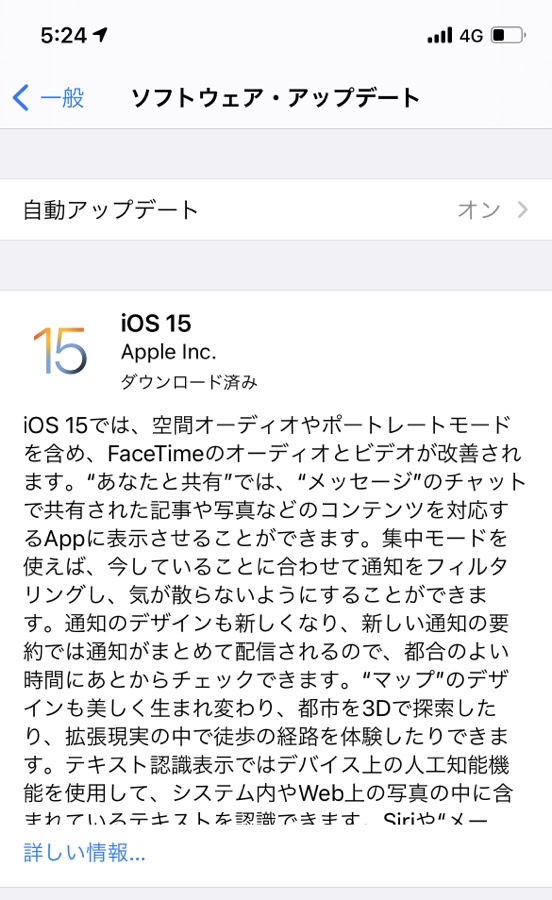Tap the Apple Inc. developer name
Screen dimensions: 552x900
[x=169, y=352]
